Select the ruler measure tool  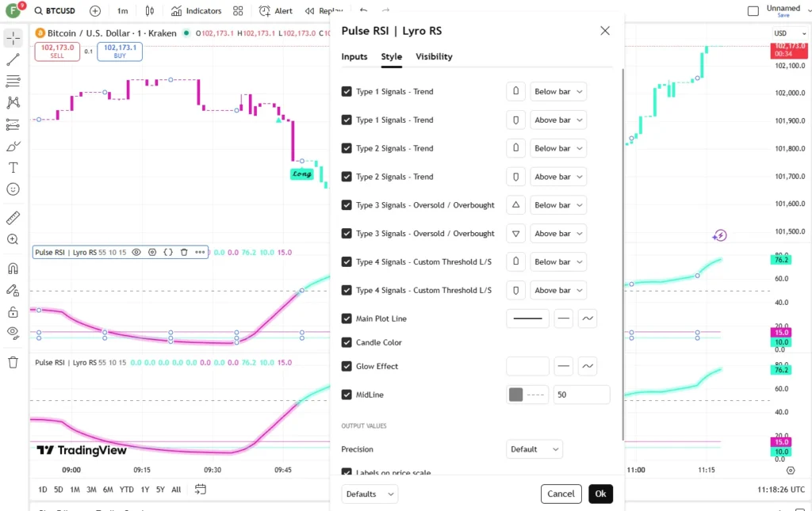[x=13, y=218]
